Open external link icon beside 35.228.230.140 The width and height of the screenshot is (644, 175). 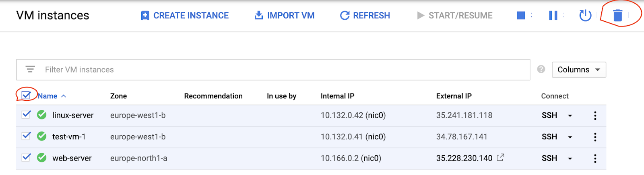click(x=500, y=158)
